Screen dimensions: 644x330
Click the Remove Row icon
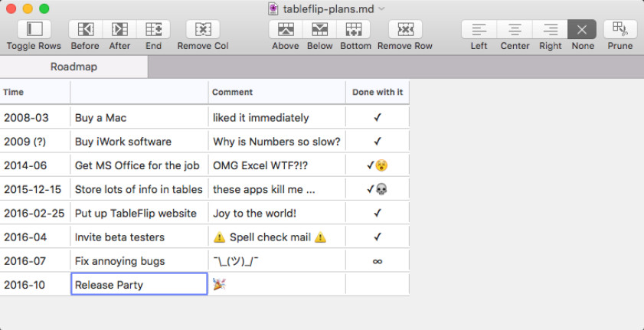pyautogui.click(x=405, y=29)
